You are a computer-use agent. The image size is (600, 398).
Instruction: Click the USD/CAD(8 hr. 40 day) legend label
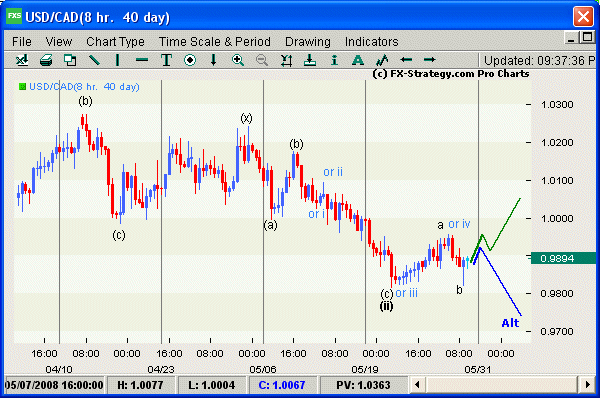tap(84, 86)
